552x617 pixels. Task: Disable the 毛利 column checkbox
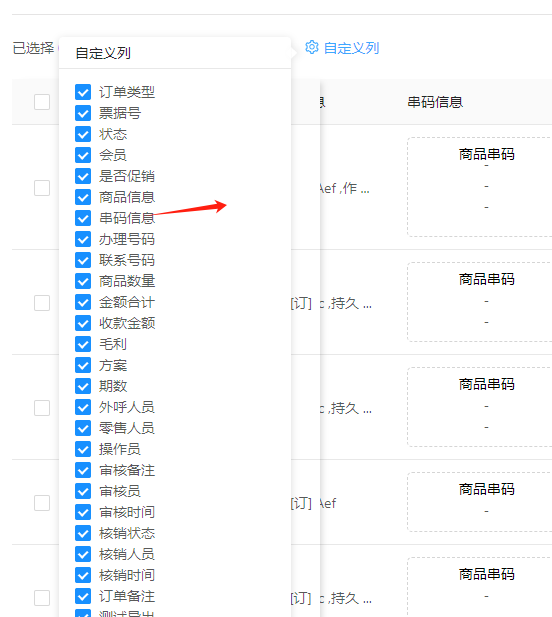(x=83, y=344)
